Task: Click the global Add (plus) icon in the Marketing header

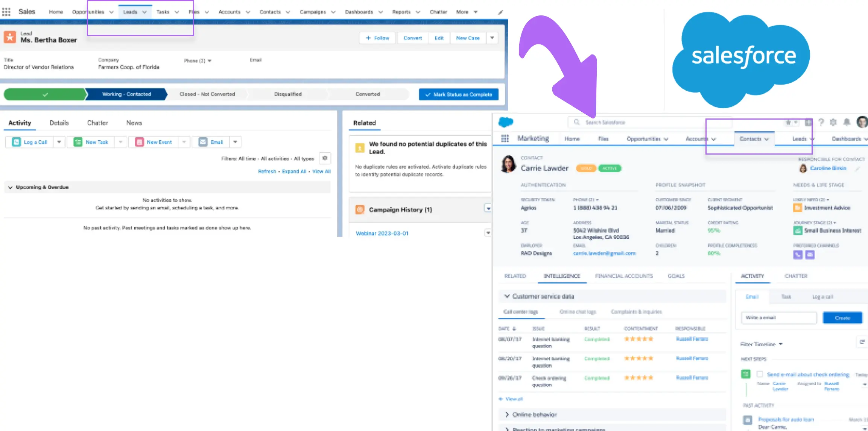Action: [x=808, y=122]
